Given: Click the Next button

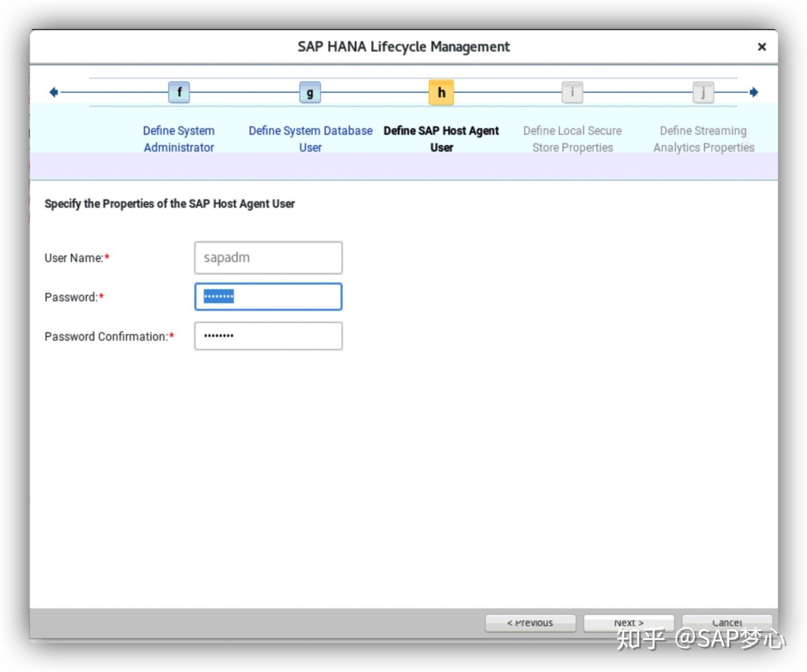Looking at the screenshot, I should tap(629, 623).
